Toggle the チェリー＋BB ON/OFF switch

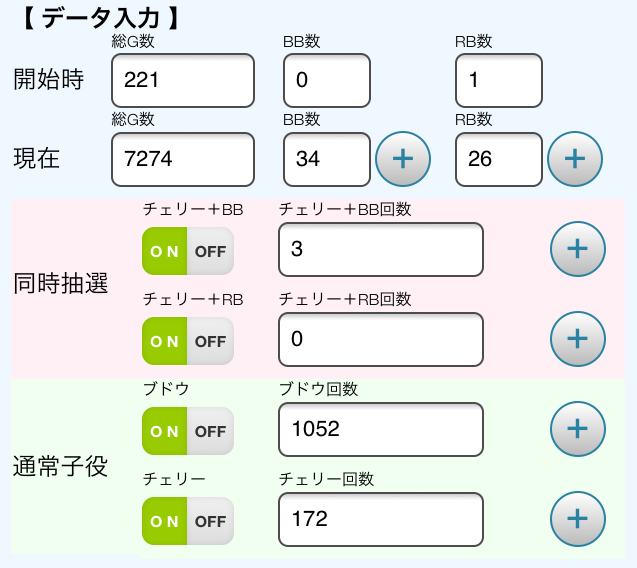coord(188,251)
